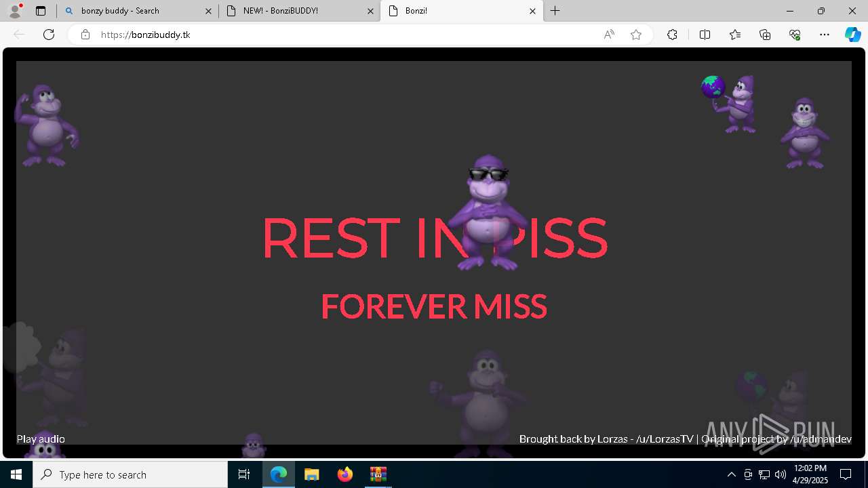This screenshot has height=488, width=868.
Task: Open the volume speaker tray icon
Action: click(x=781, y=474)
